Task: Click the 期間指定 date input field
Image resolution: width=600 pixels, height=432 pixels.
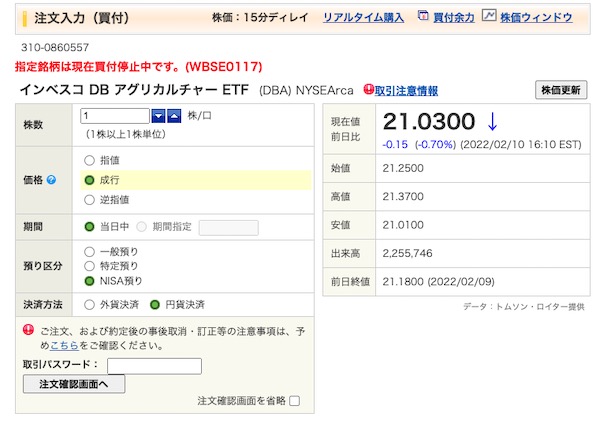Action: (x=228, y=227)
